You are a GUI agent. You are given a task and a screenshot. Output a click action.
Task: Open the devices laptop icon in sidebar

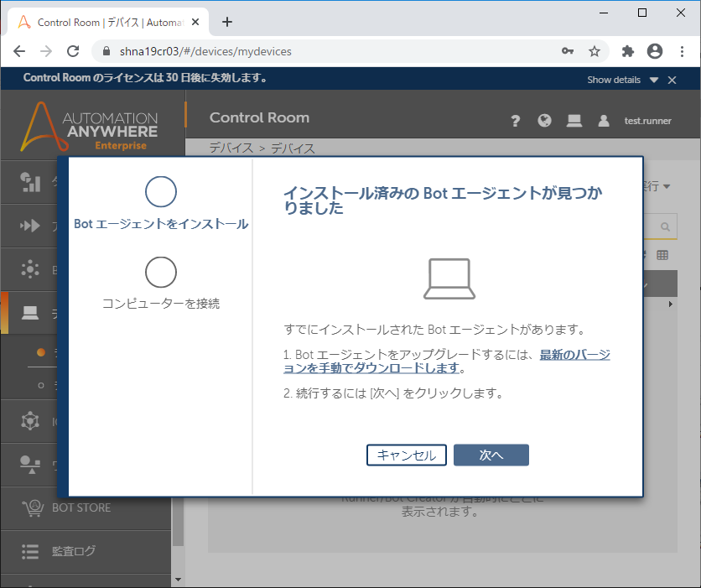coord(30,313)
